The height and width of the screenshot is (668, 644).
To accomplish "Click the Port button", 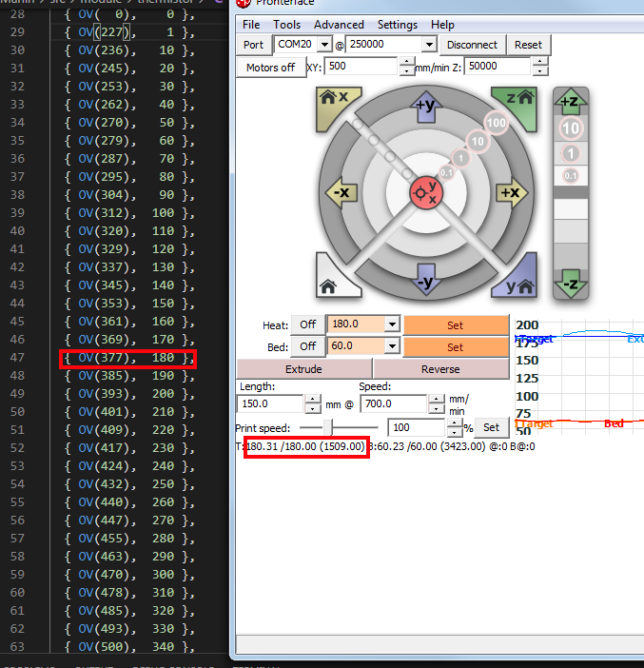I will [x=254, y=45].
